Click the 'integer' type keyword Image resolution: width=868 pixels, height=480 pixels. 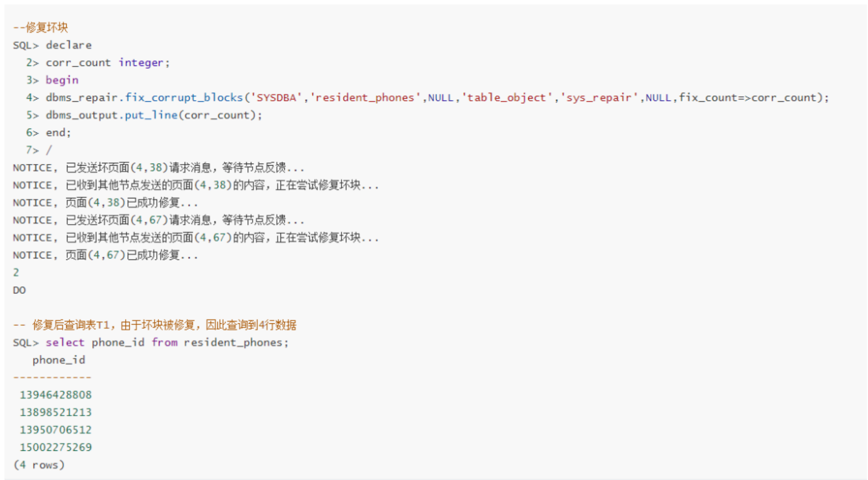pos(141,63)
